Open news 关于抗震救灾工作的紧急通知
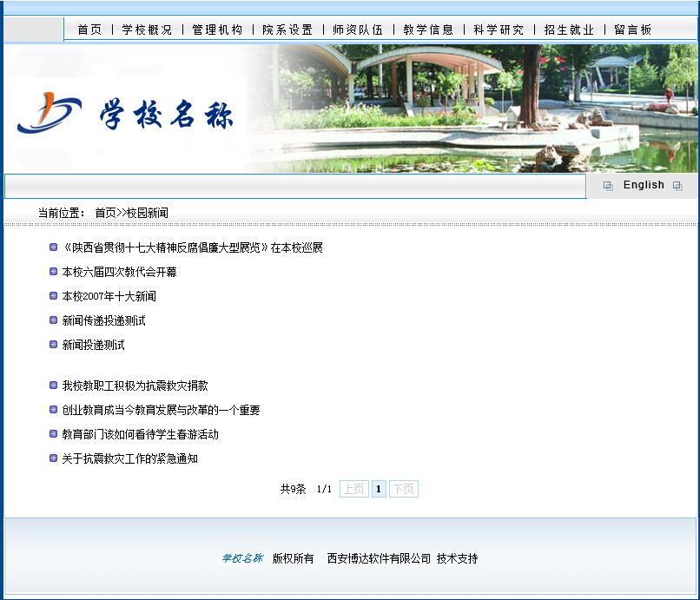This screenshot has height=600, width=700. coord(129,458)
